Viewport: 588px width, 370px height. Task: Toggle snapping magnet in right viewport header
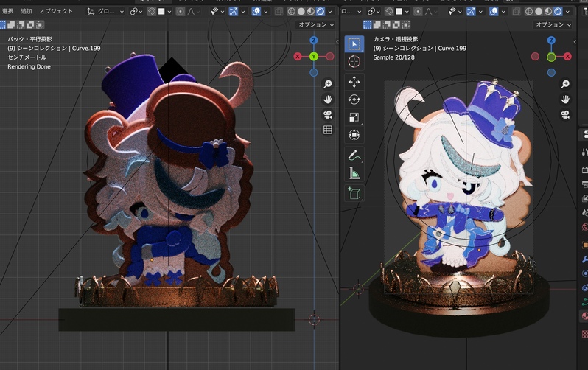389,12
